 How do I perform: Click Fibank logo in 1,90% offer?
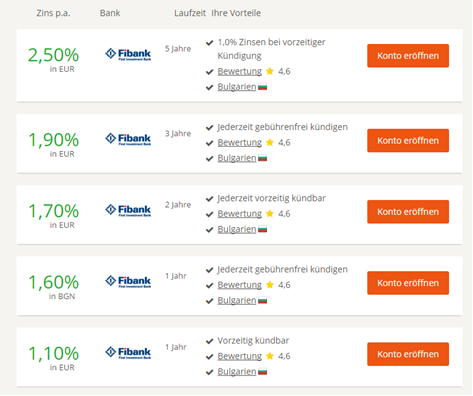tap(128, 139)
